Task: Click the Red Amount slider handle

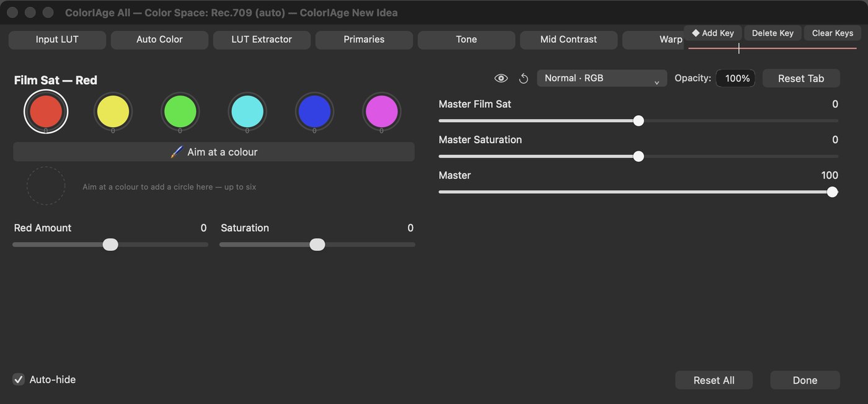Action: (x=110, y=245)
